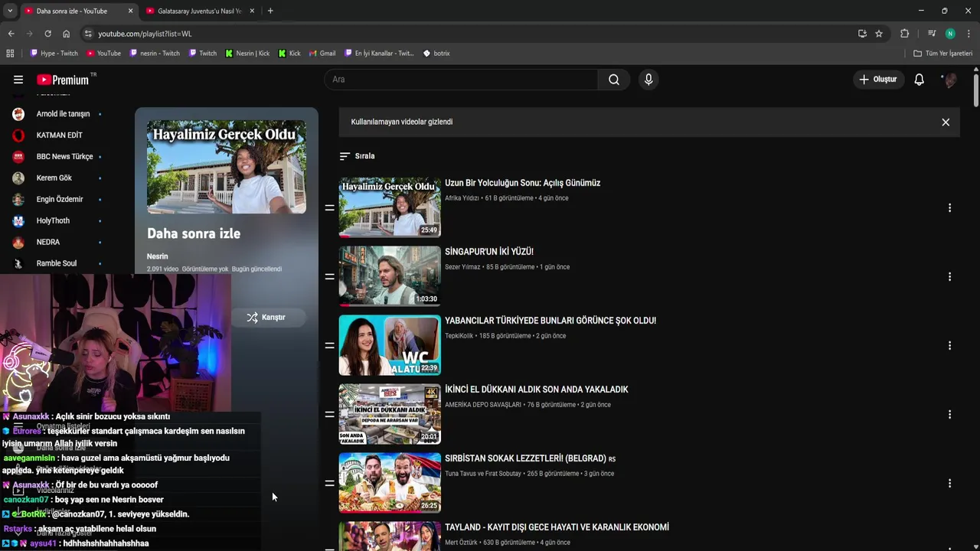
Task: Open options for 'SİNGAPUR'UN İKİ YÜZÜ!' video
Action: point(949,277)
